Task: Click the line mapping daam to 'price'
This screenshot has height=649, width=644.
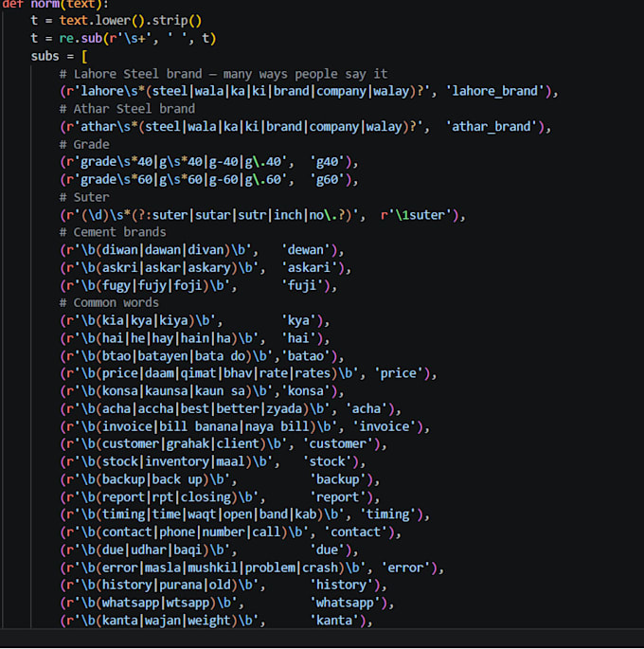Action: [248, 373]
